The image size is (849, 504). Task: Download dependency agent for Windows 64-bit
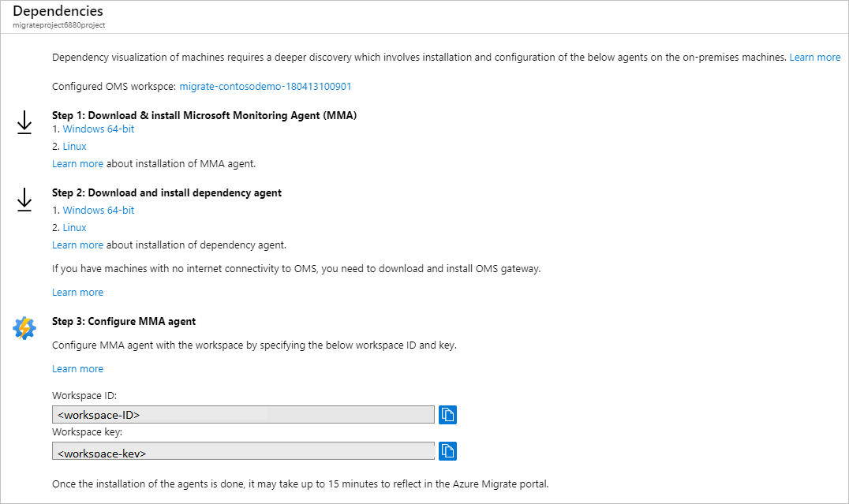click(99, 211)
